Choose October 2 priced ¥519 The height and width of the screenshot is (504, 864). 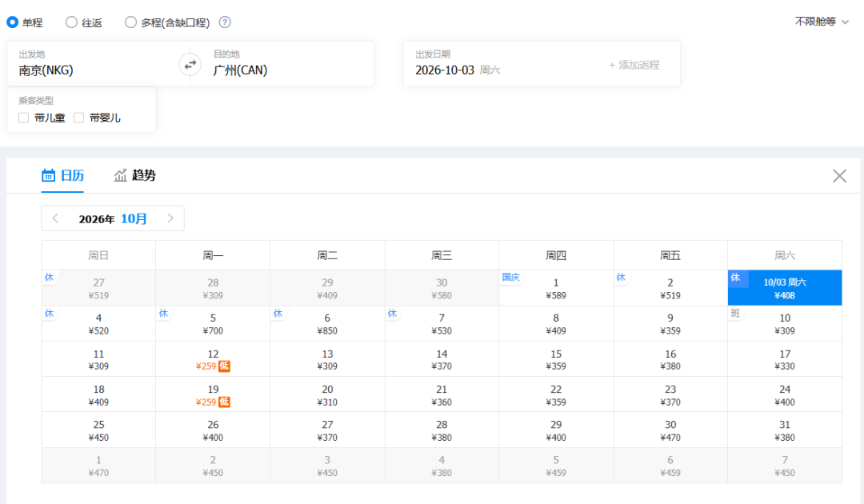tap(670, 288)
